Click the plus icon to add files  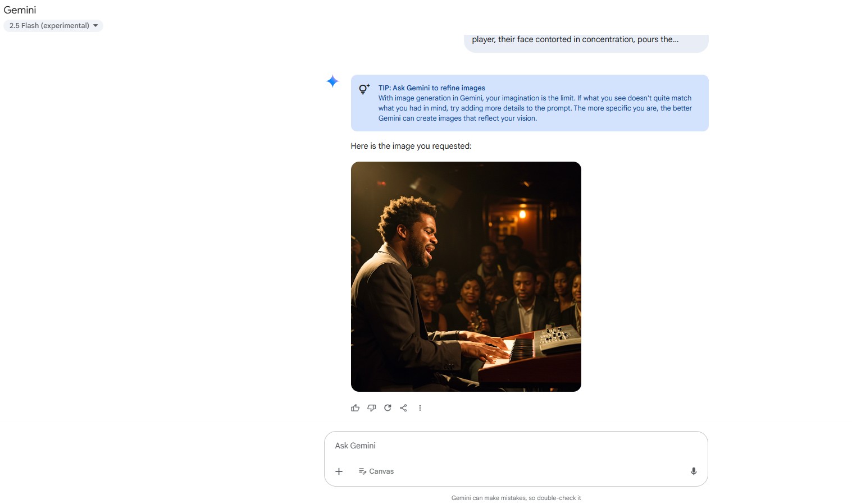tap(339, 471)
